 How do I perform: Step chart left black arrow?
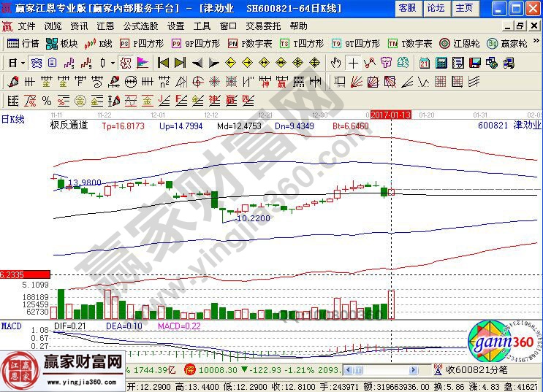click(x=197, y=63)
